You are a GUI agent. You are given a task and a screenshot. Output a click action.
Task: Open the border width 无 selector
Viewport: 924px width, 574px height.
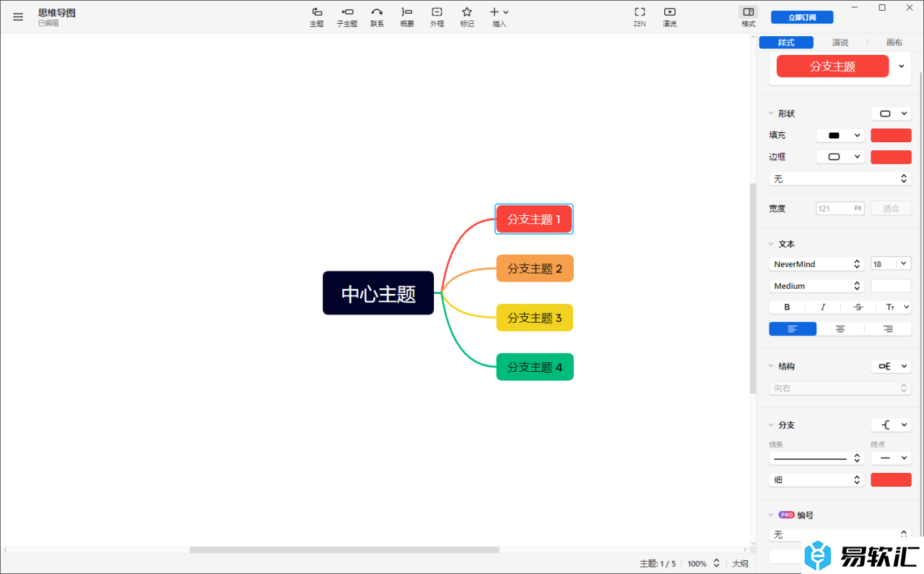[840, 178]
